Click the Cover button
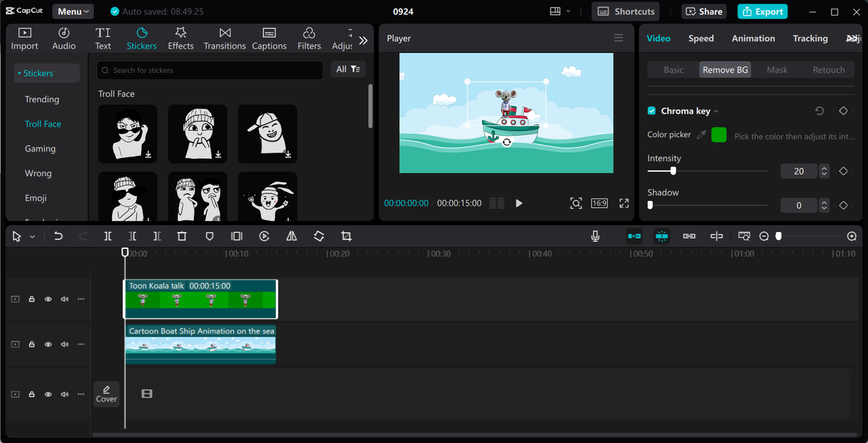Image resolution: width=868 pixels, height=443 pixels. pos(106,393)
